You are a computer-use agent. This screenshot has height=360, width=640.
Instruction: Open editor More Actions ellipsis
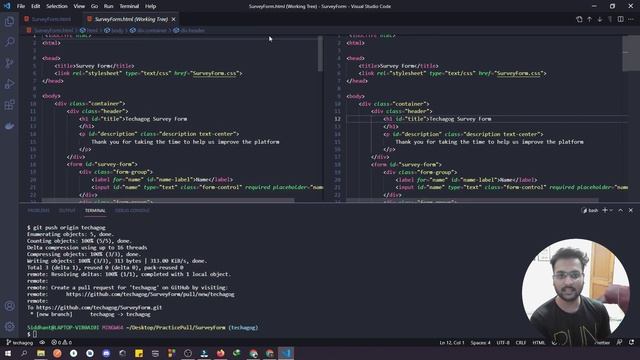pyautogui.click(x=631, y=19)
